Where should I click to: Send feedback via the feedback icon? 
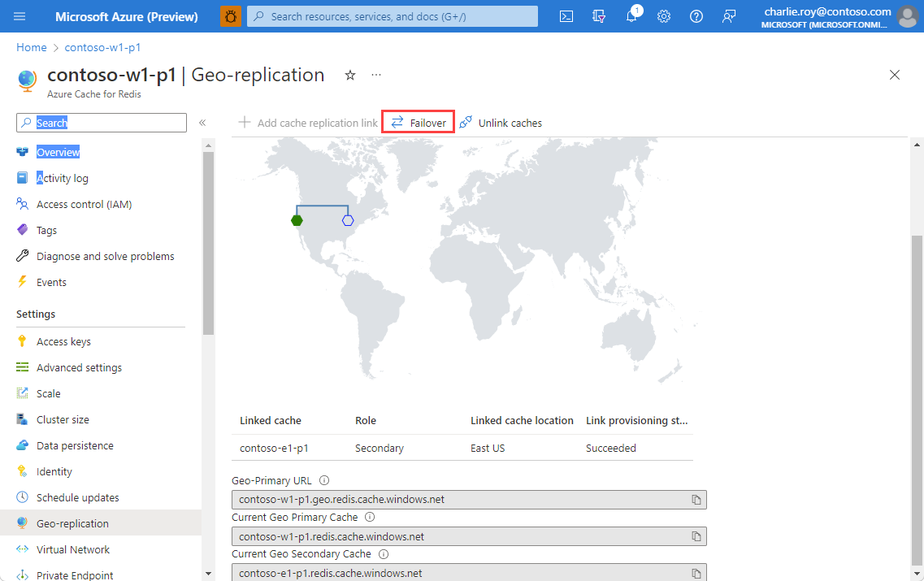click(x=729, y=16)
